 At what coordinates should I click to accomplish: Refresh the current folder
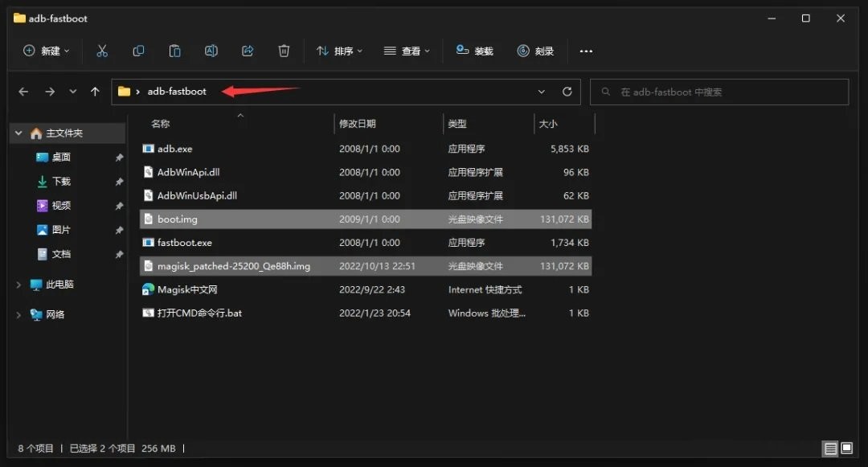coord(567,92)
